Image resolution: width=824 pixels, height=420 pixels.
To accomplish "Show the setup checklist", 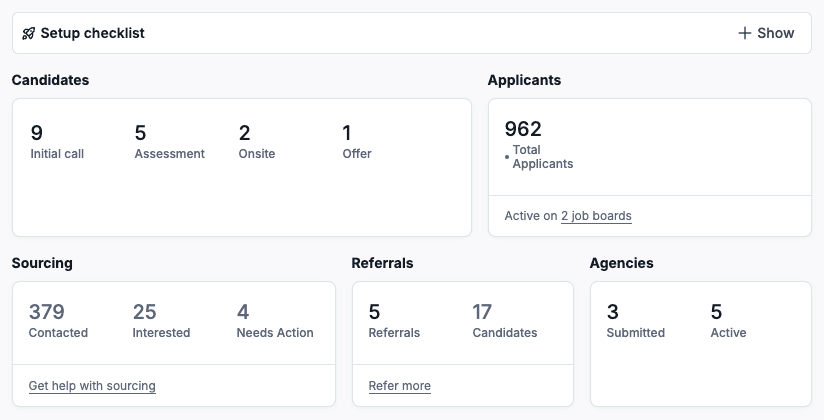I will click(x=766, y=33).
